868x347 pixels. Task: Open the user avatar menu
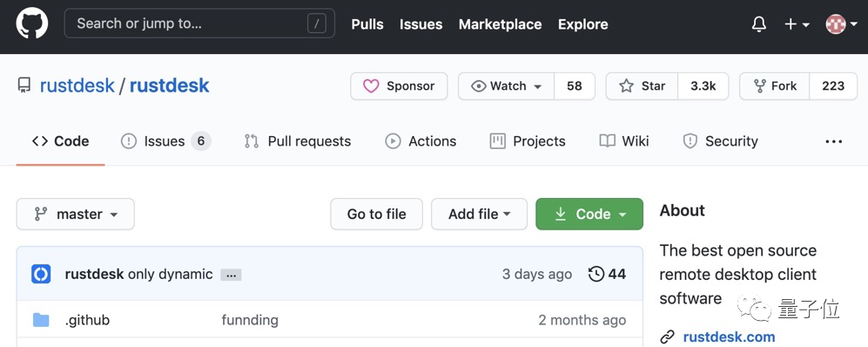[841, 24]
